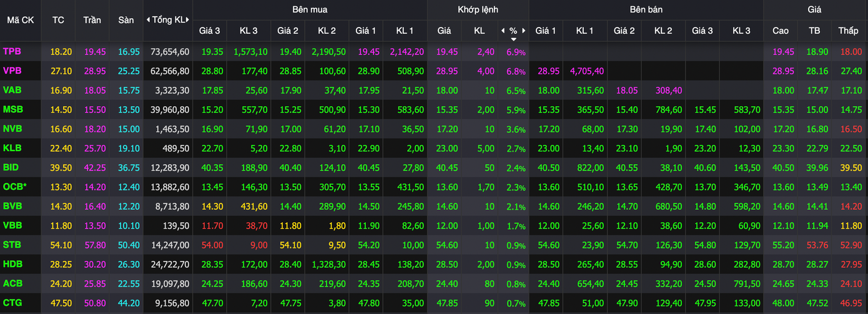Click the 6.8% change in VPB row
Viewport: 868px width, 314px height.
pyautogui.click(x=516, y=72)
